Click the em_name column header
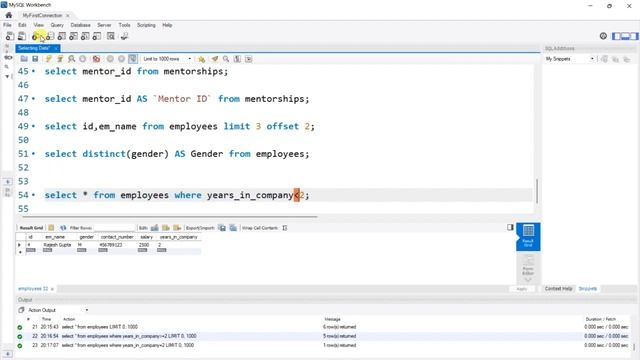This screenshot has width=640, height=360. (x=55, y=237)
